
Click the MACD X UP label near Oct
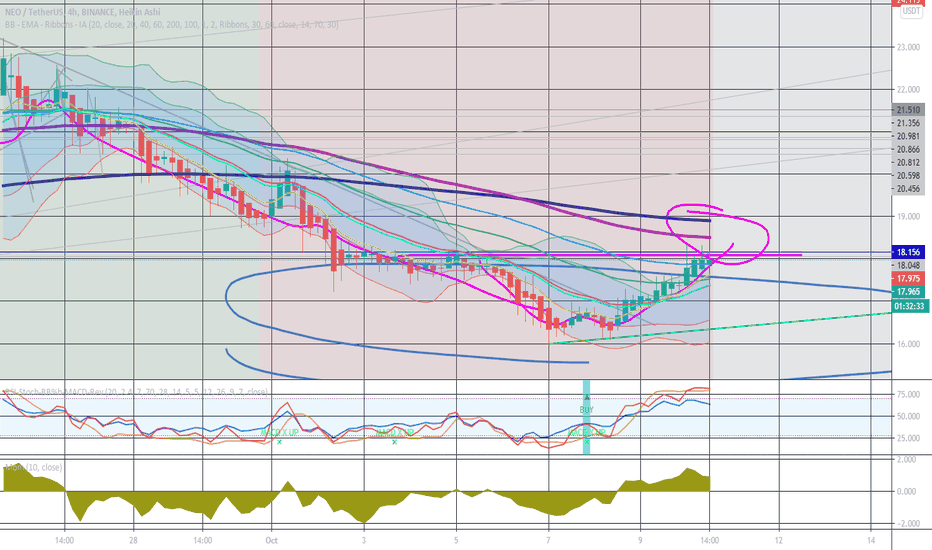click(279, 432)
